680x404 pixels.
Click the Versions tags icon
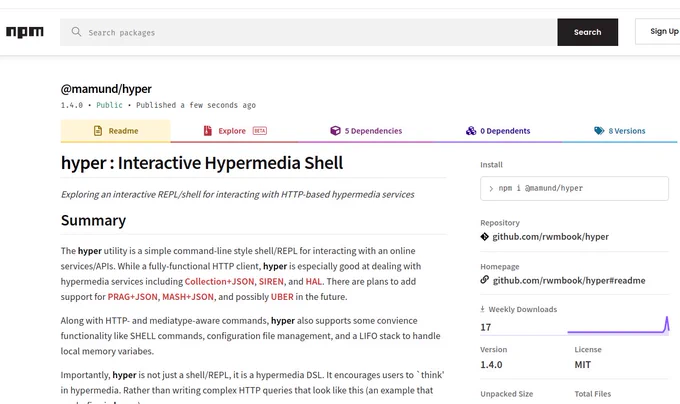(x=599, y=130)
